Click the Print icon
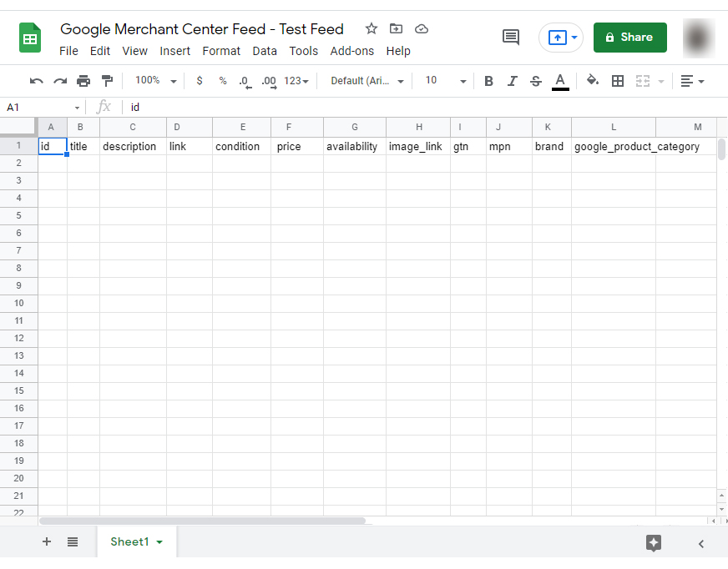The width and height of the screenshot is (728, 569). point(83,81)
